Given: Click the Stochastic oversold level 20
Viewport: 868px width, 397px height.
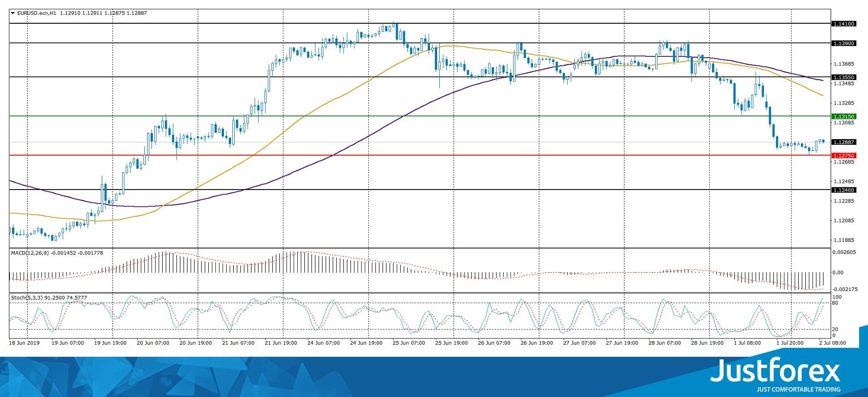Looking at the screenshot, I should tap(835, 329).
